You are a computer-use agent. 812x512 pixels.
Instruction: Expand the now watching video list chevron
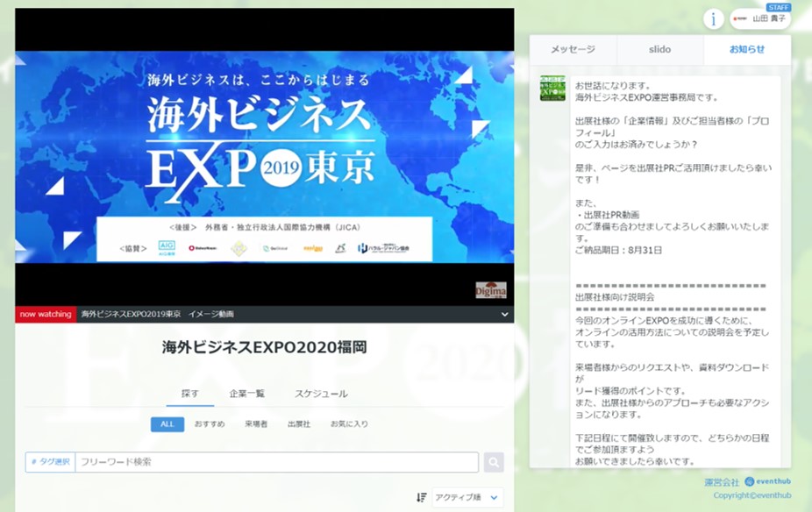pyautogui.click(x=505, y=314)
